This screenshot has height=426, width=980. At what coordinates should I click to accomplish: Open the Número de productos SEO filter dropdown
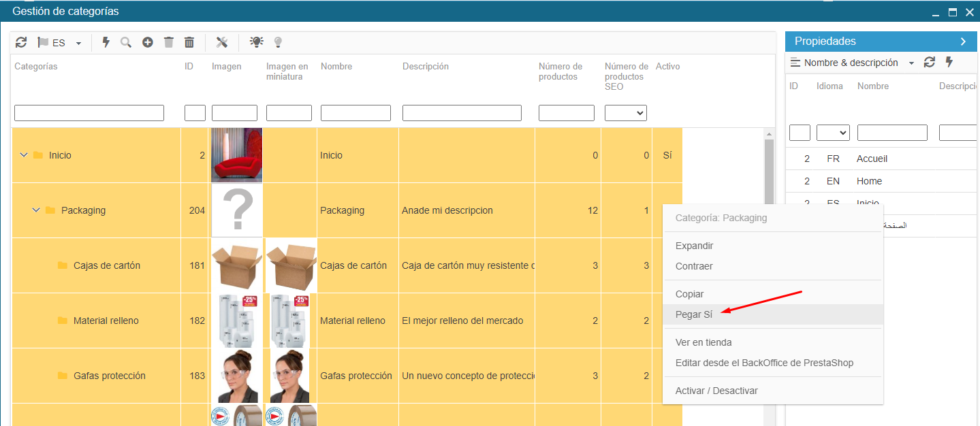pyautogui.click(x=625, y=113)
